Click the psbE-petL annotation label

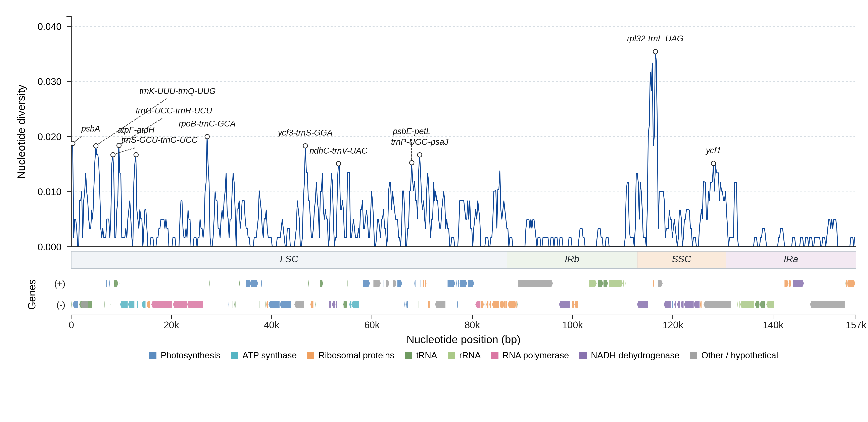point(412,131)
